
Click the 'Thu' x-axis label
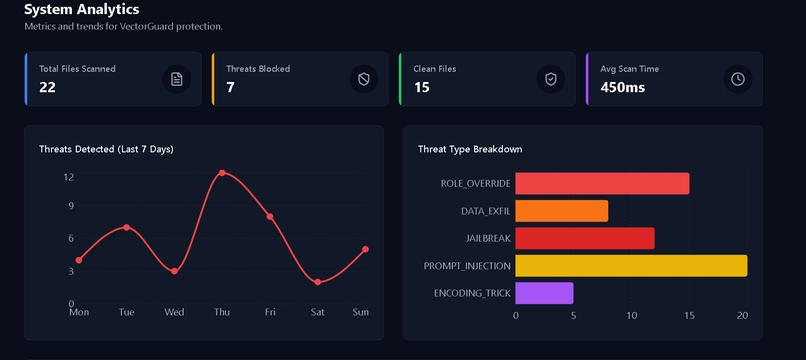pos(222,312)
